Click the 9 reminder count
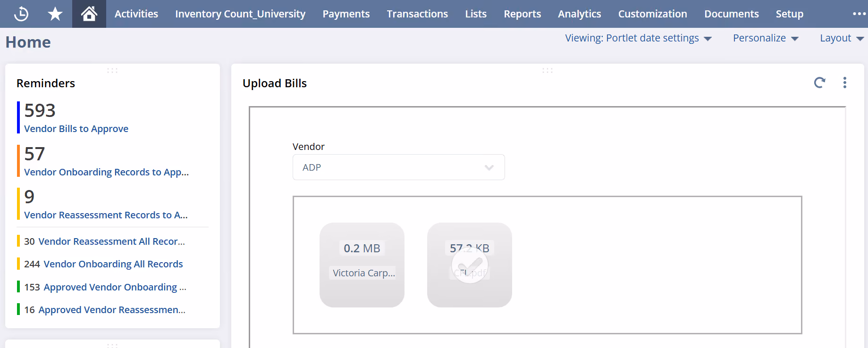Screen dimensions: 868x348 29,197
